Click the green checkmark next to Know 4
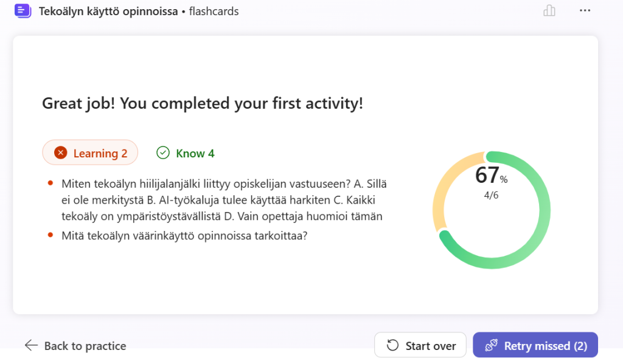The width and height of the screenshot is (623, 364). [162, 153]
